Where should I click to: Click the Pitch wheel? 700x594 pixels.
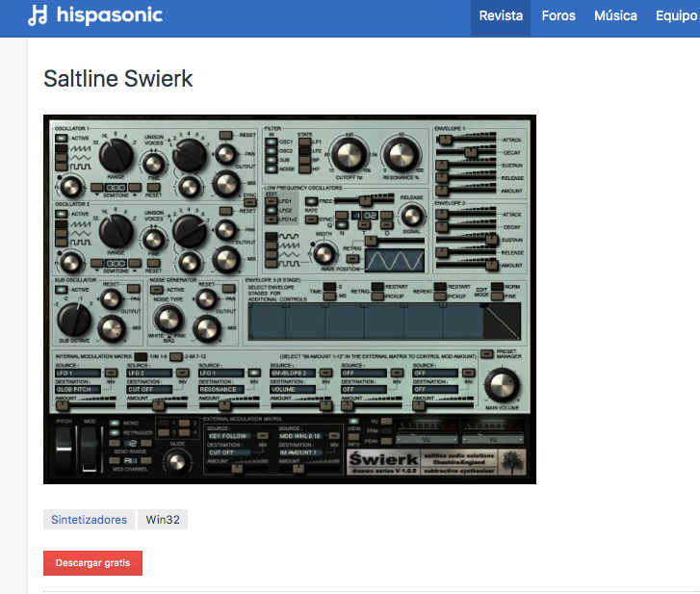[64, 449]
